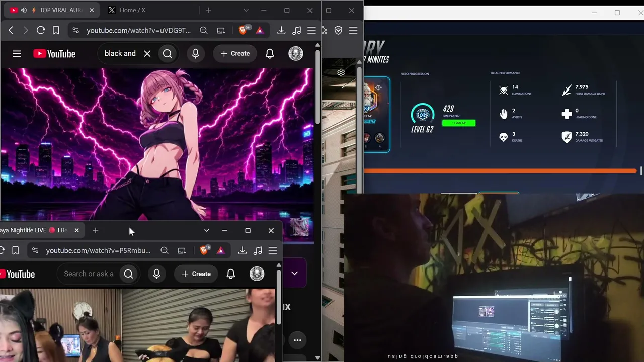Go forward in the top Brave window
Viewport: 644px width, 362px height.
click(26, 31)
